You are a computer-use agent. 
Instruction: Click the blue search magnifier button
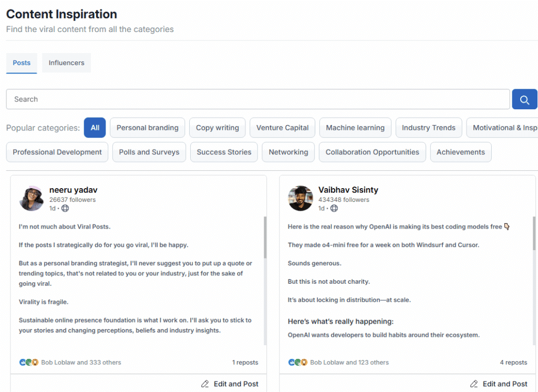524,99
